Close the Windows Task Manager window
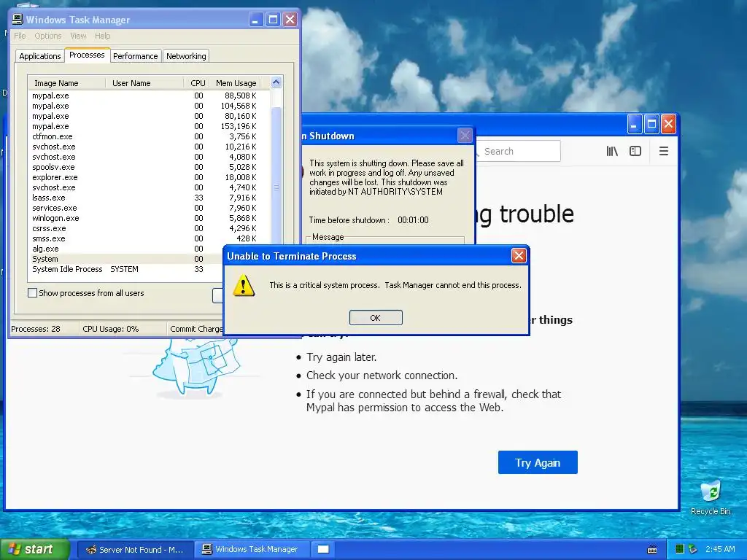 point(290,20)
